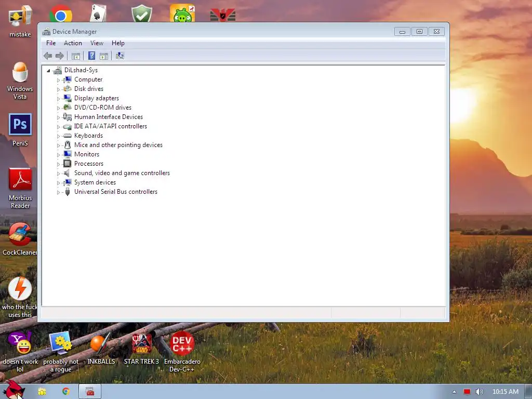Select the Monitors category icon
Image resolution: width=532 pixels, height=399 pixels.
67,154
